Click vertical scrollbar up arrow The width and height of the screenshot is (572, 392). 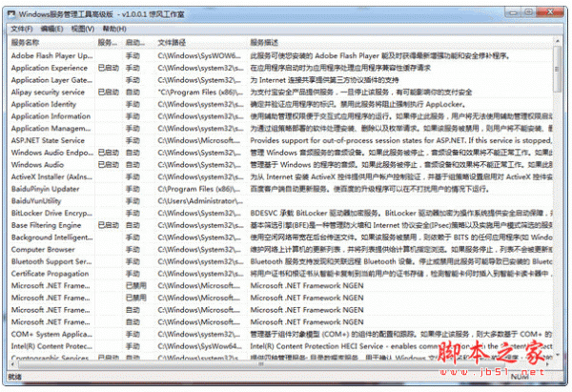(x=557, y=41)
